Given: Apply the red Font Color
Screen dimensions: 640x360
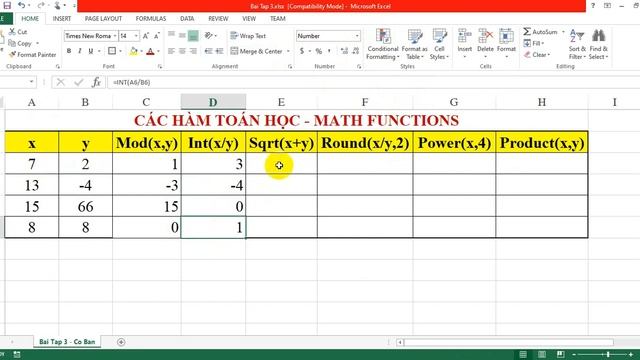Looking at the screenshot, I should click(x=150, y=51).
